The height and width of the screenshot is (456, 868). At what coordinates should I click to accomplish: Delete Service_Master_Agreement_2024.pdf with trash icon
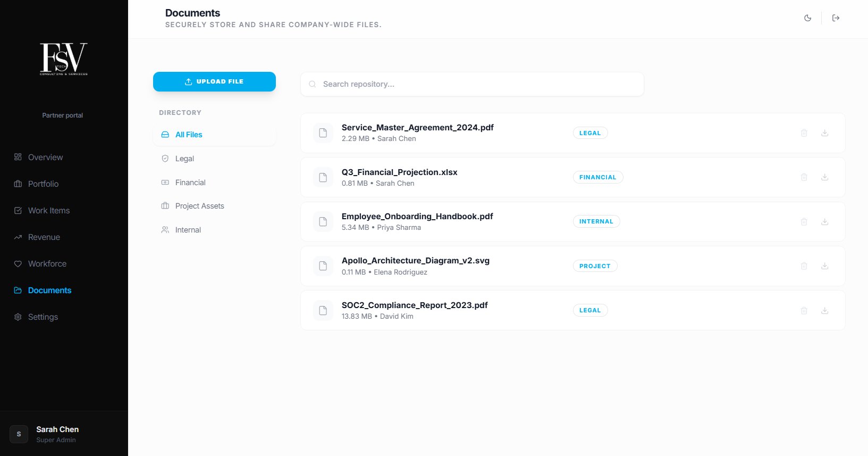[x=804, y=133]
